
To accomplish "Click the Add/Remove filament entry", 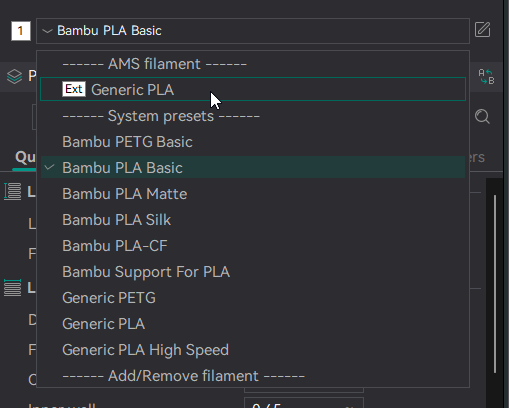I will 253,376.
